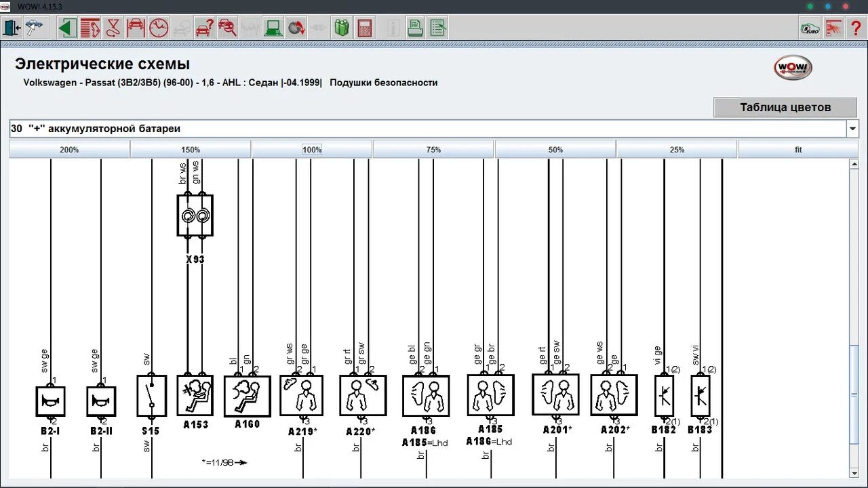Click the green printer icon
868x488 pixels.
click(x=415, y=28)
